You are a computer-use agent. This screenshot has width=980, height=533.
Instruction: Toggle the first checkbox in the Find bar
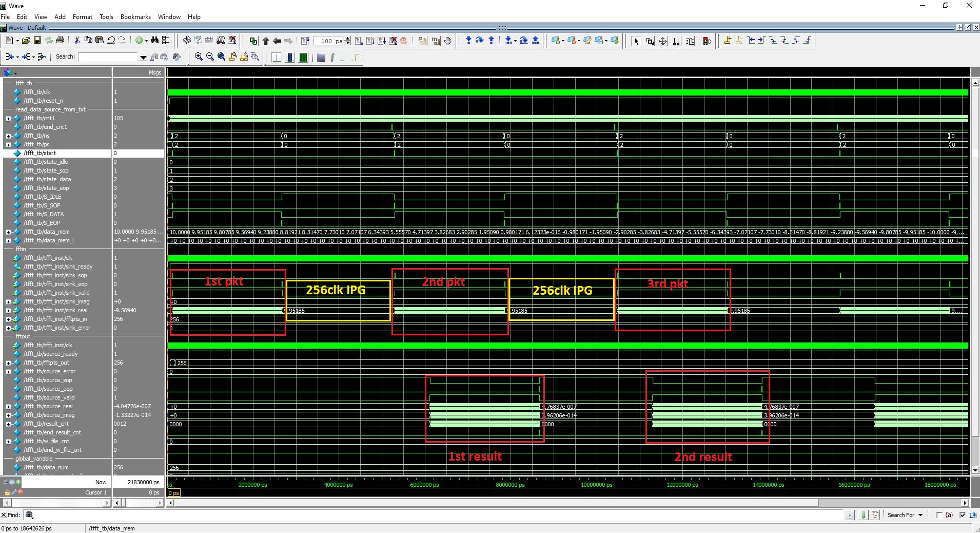coord(939,515)
